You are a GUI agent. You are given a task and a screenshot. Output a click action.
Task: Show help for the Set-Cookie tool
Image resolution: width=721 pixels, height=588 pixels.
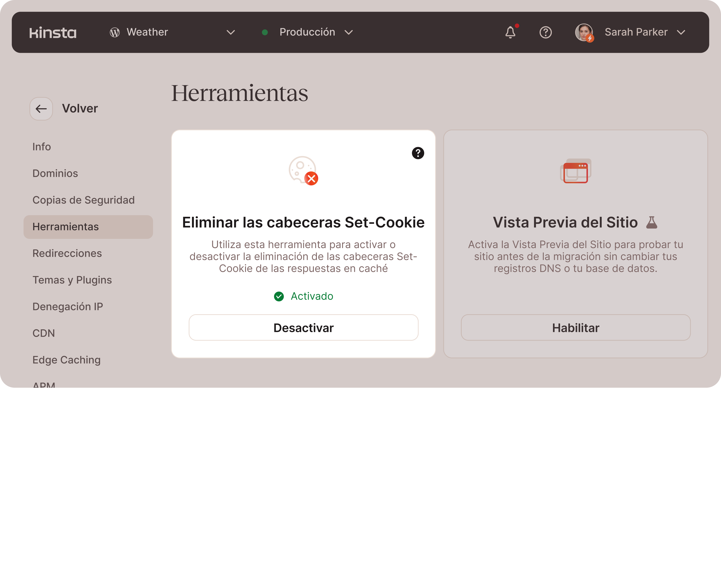(418, 153)
